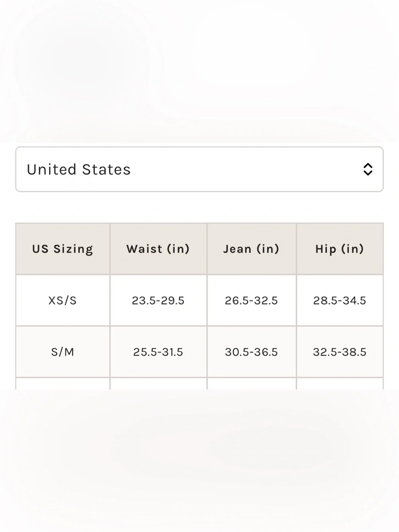This screenshot has height=532, width=399.
Task: Click the 25.5-31.5 waist cell
Action: coord(158,352)
